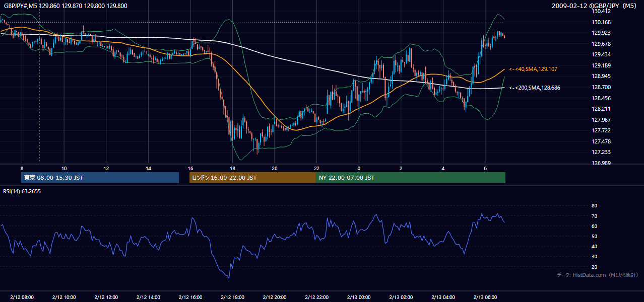
Task: Select the Tokyo 08:00-15:30 JST session bar
Action: [x=100, y=178]
